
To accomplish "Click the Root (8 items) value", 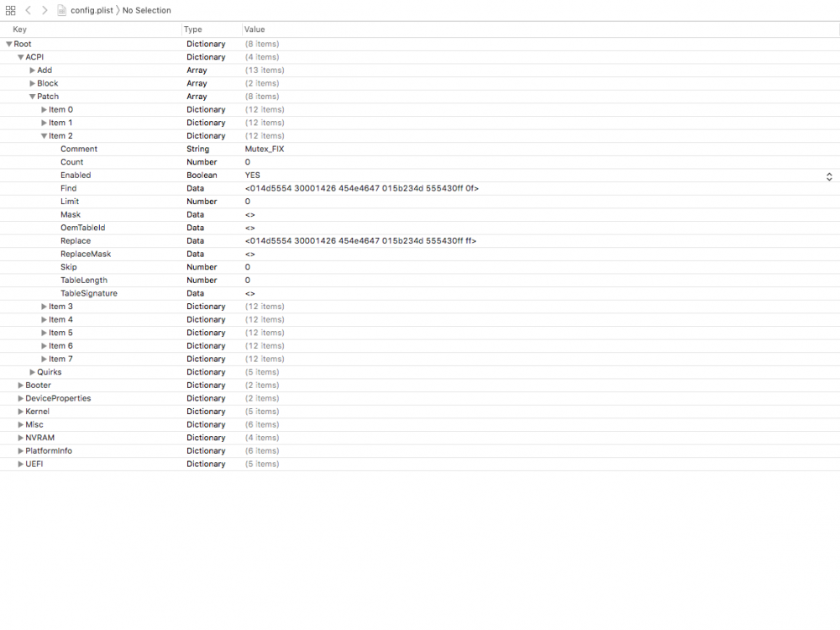I will (x=262, y=44).
